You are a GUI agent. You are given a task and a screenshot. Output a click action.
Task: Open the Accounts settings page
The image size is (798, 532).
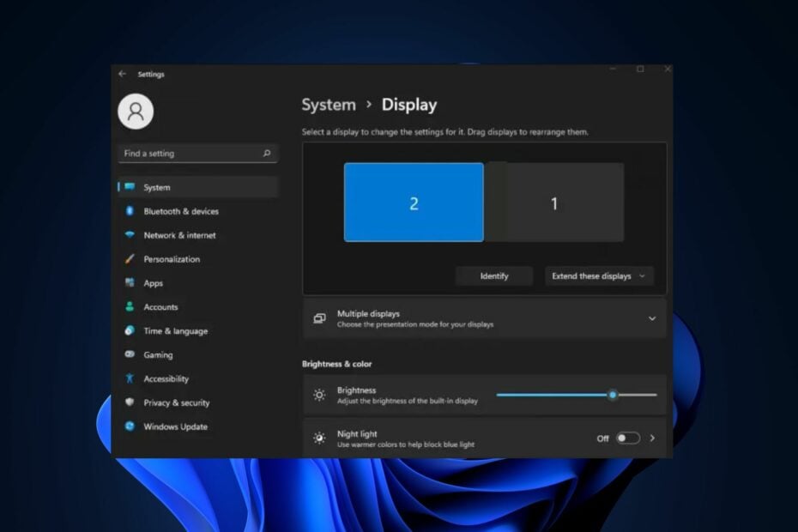tap(160, 307)
